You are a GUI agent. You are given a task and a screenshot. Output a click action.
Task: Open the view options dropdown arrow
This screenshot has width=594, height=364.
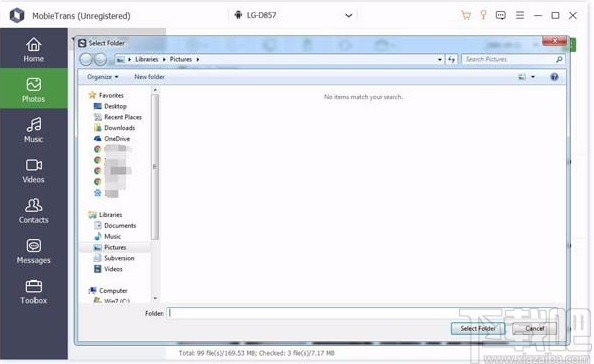point(533,77)
